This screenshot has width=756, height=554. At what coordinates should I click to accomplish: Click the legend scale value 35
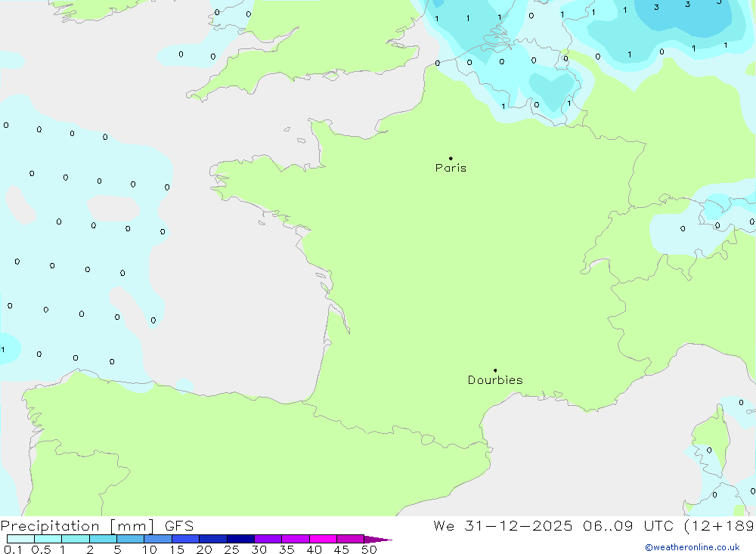pos(287,549)
